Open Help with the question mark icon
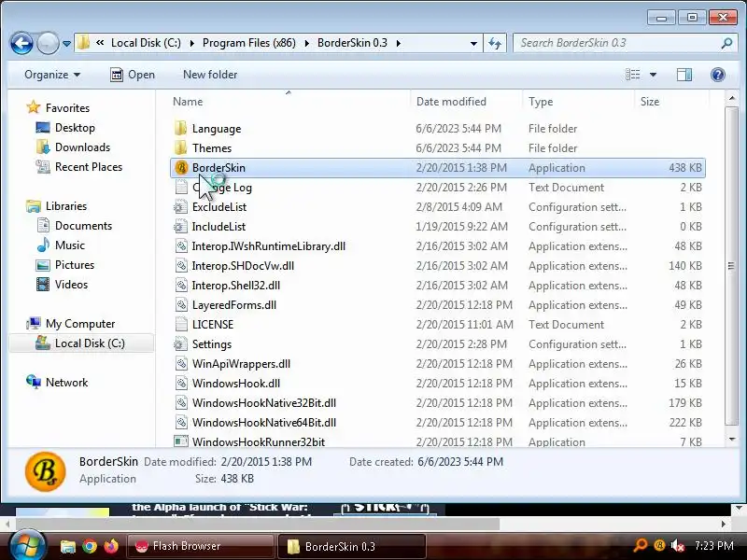 point(717,75)
